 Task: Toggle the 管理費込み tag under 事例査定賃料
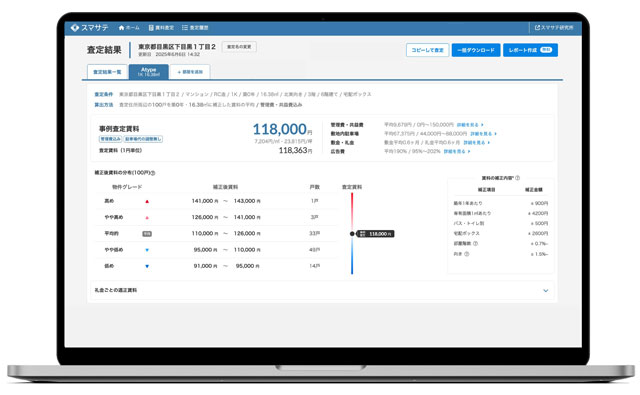[x=110, y=139]
